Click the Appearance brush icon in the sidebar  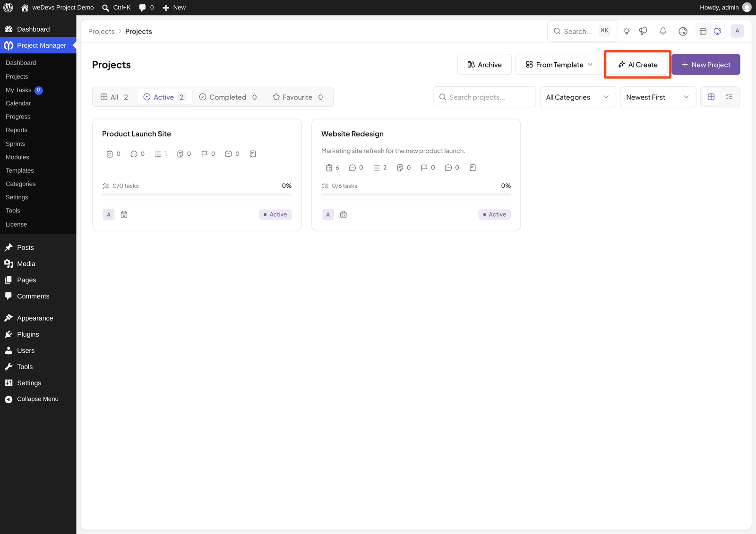coord(9,318)
